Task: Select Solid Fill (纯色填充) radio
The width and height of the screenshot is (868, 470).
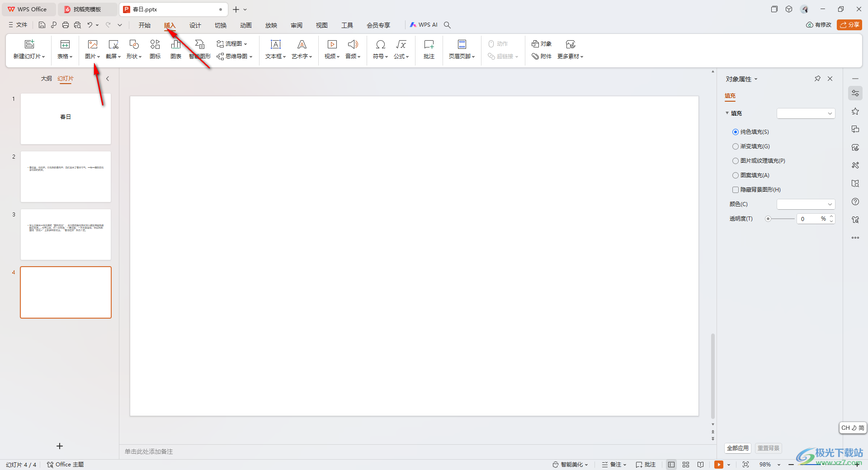Action: [x=736, y=132]
